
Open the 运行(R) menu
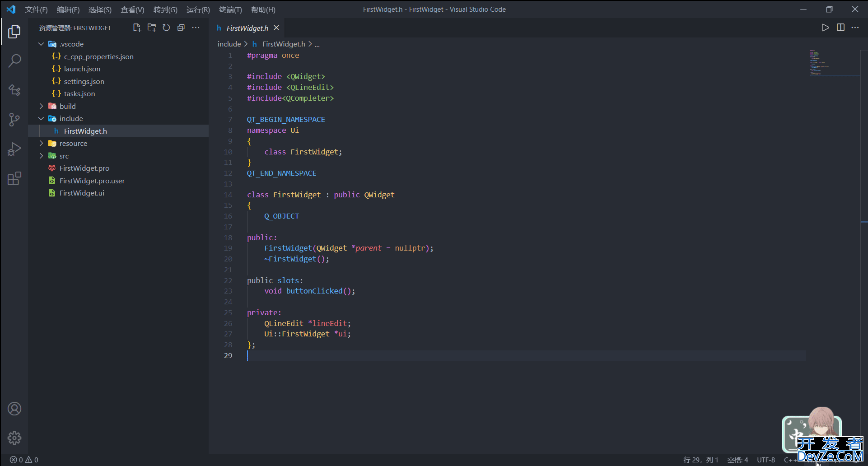pyautogui.click(x=198, y=9)
